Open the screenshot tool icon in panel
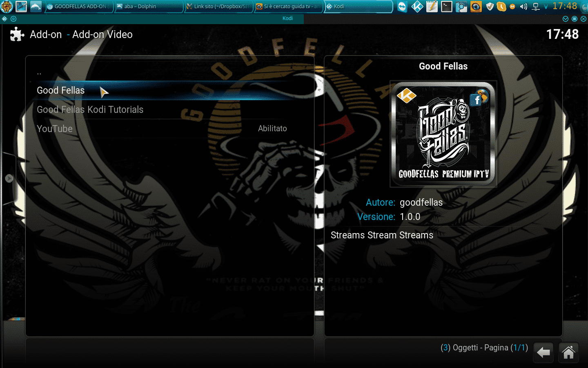 tap(461, 7)
